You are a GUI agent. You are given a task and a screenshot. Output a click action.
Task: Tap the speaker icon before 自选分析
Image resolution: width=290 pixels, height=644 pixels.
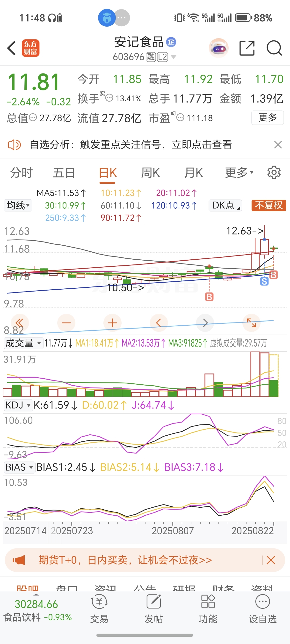14,145
